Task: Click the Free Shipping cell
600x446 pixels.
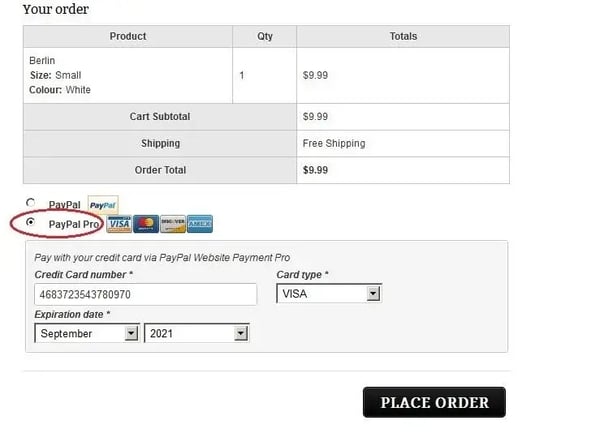Action: [334, 143]
